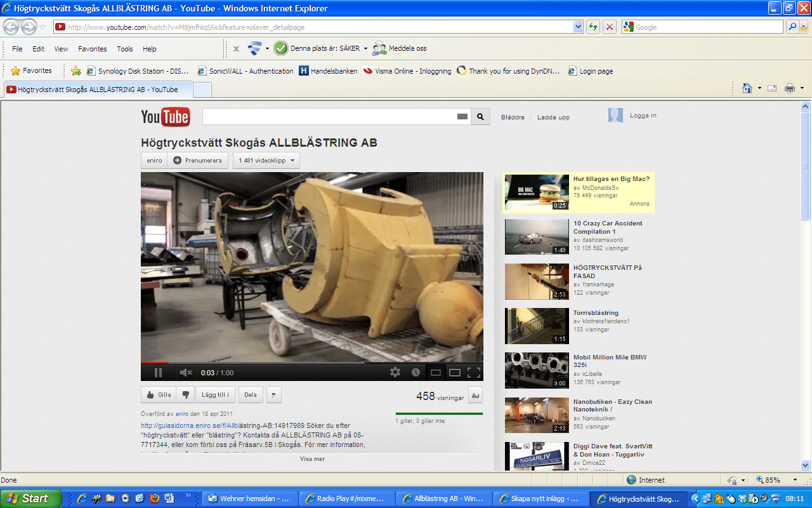
Task: Flag this video as inappropriate
Action: (x=273, y=395)
